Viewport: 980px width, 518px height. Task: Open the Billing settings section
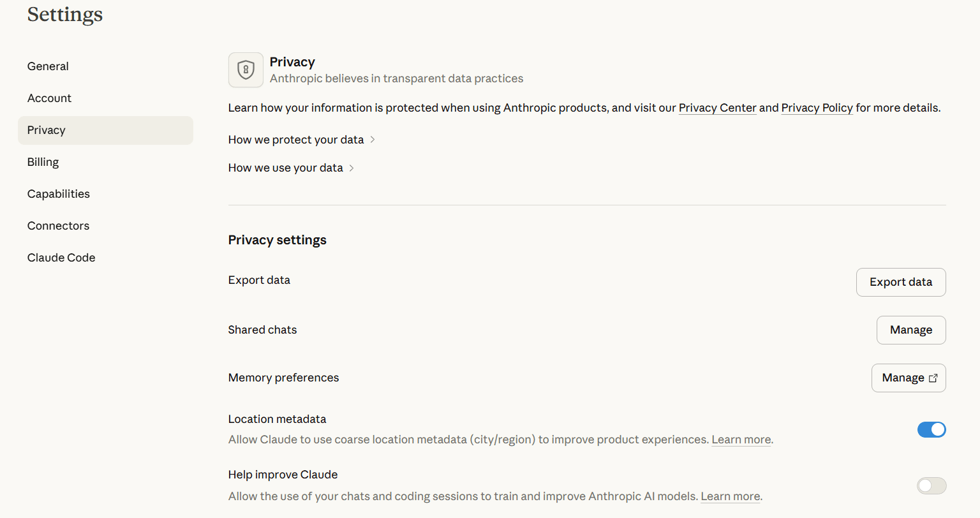pyautogui.click(x=43, y=162)
